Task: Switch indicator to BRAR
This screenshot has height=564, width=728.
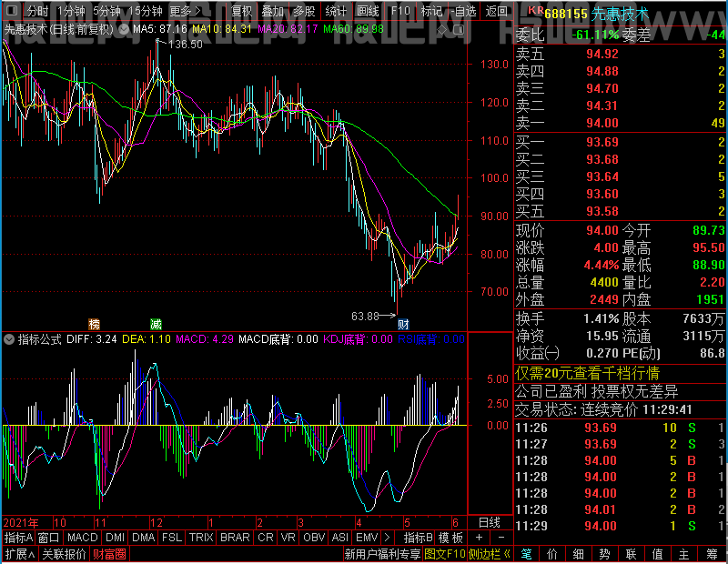Action: point(235,538)
